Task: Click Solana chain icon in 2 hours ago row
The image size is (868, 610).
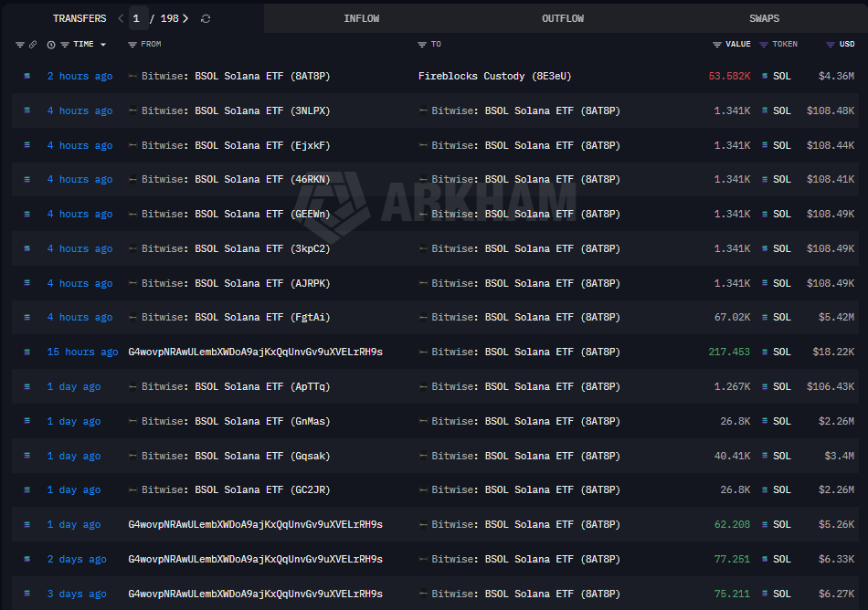Action: click(x=26, y=76)
